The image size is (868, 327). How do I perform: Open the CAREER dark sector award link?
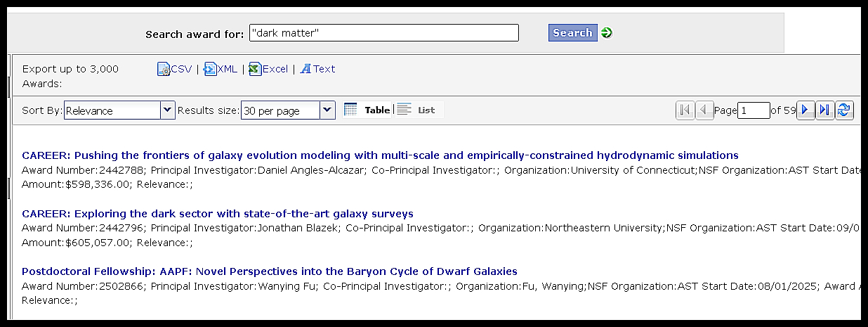(218, 213)
